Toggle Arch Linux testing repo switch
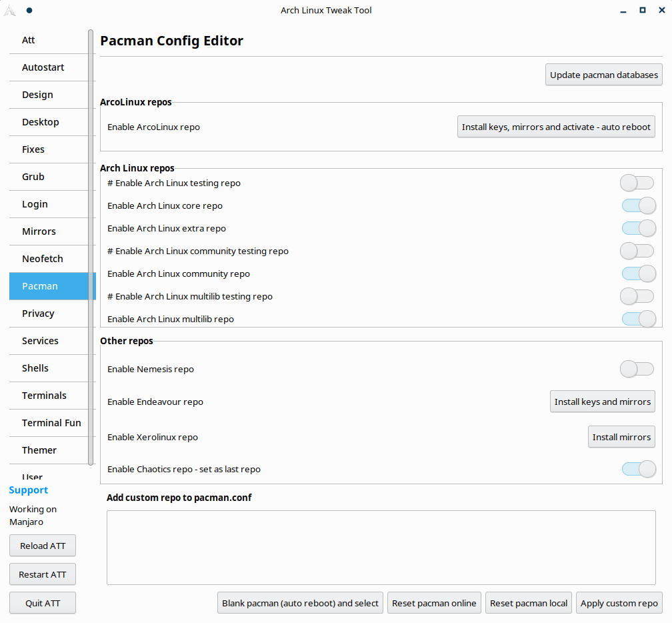This screenshot has width=672, height=623. click(x=637, y=183)
